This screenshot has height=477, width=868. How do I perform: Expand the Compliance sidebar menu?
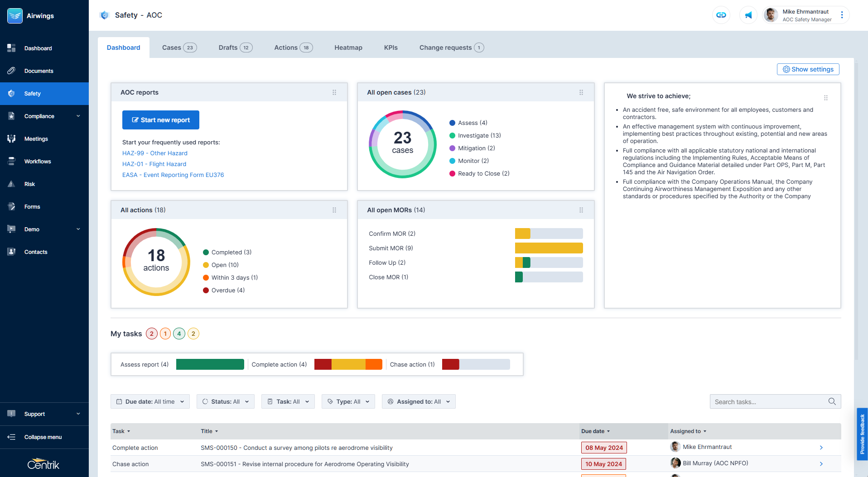(x=44, y=116)
